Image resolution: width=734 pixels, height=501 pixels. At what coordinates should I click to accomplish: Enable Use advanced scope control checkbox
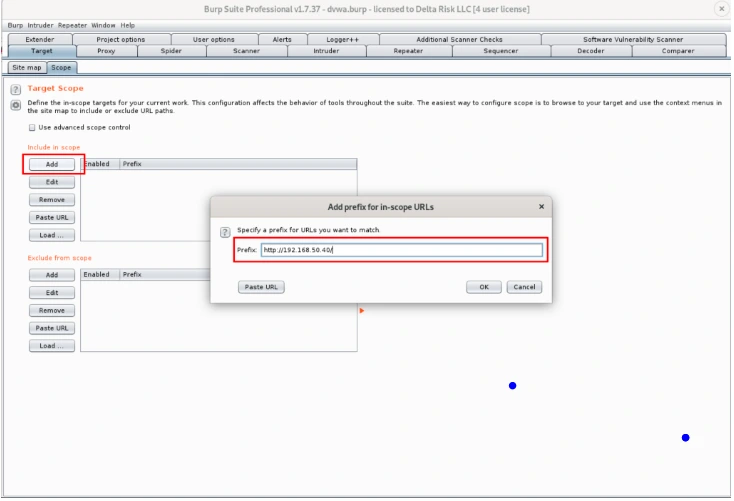32,127
